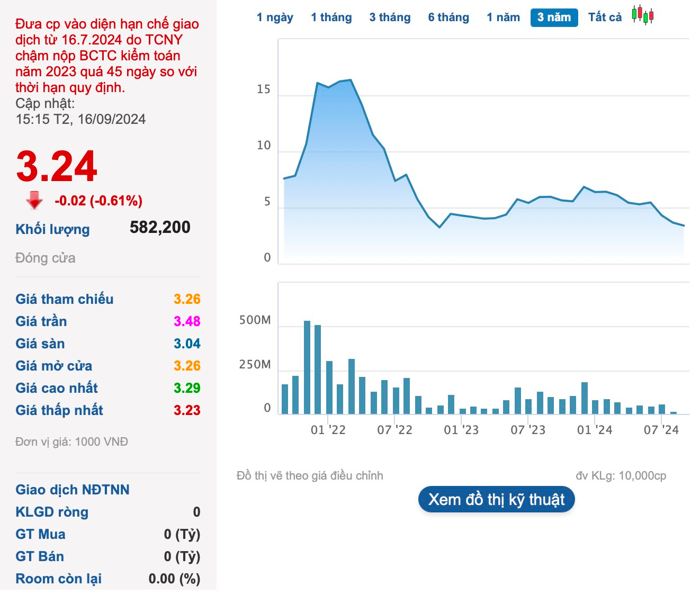The height and width of the screenshot is (595, 700).
Task: Click the tallest volume bar near 500M
Action: (x=307, y=367)
